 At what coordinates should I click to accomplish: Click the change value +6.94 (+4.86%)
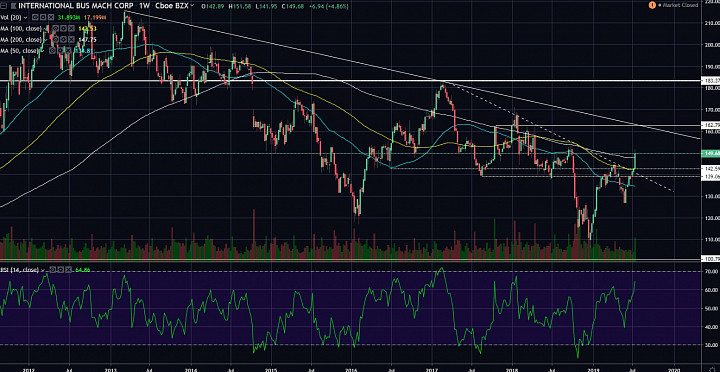click(x=329, y=6)
